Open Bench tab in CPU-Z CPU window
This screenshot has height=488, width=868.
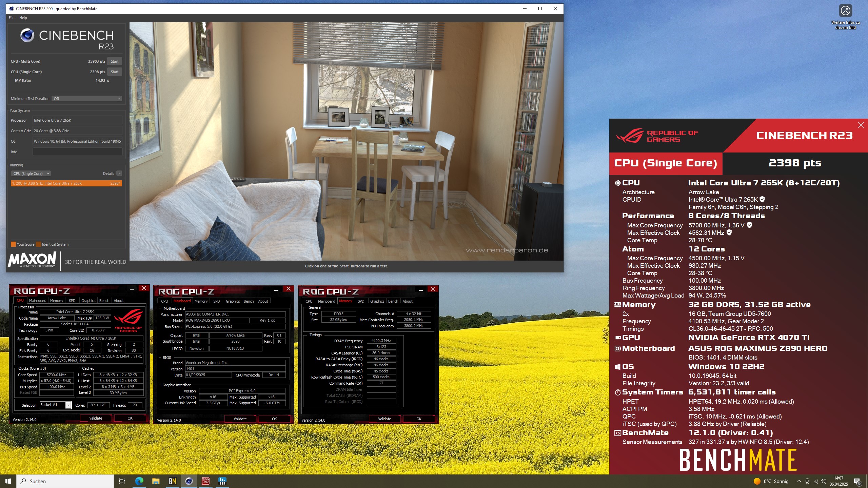tap(104, 301)
